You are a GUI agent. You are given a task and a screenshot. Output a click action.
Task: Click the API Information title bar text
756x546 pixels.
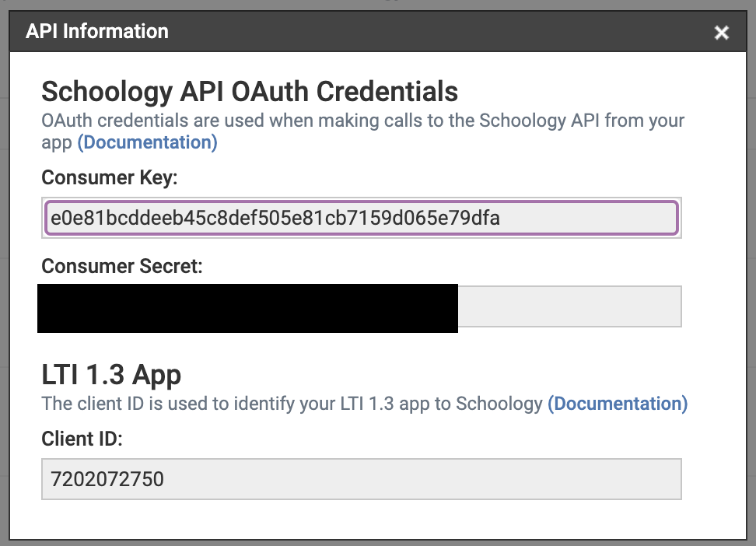coord(97,32)
